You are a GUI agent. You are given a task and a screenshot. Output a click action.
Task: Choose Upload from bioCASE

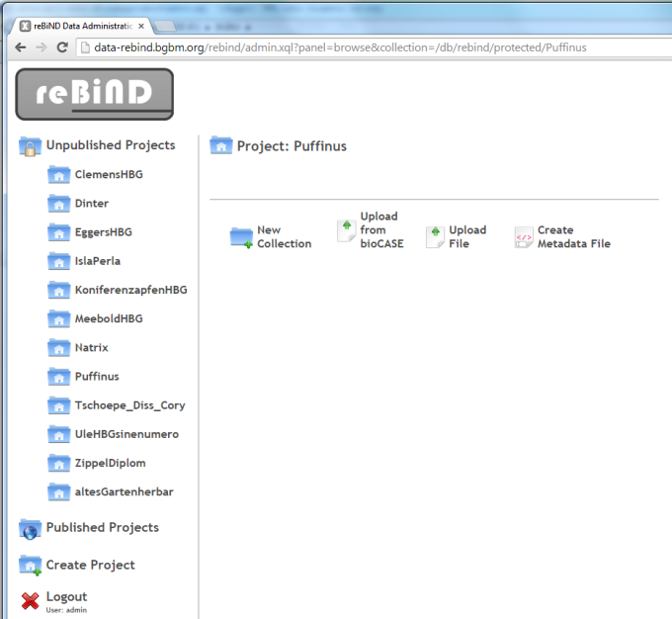click(x=381, y=230)
